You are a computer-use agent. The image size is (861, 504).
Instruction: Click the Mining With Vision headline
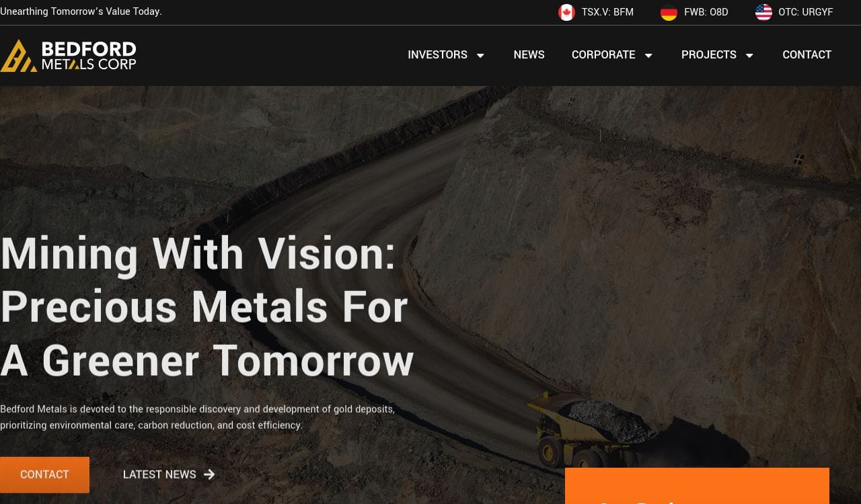207,306
